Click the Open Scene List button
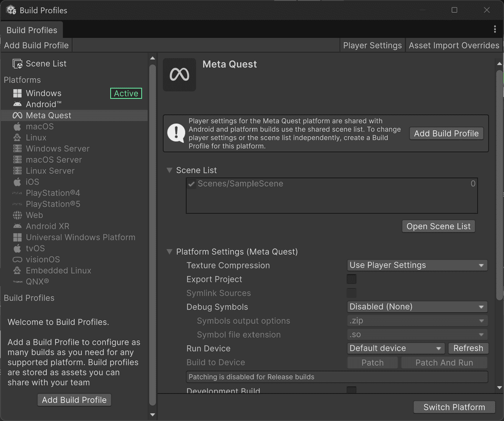Screen dimensions: 504x421 click(439, 227)
